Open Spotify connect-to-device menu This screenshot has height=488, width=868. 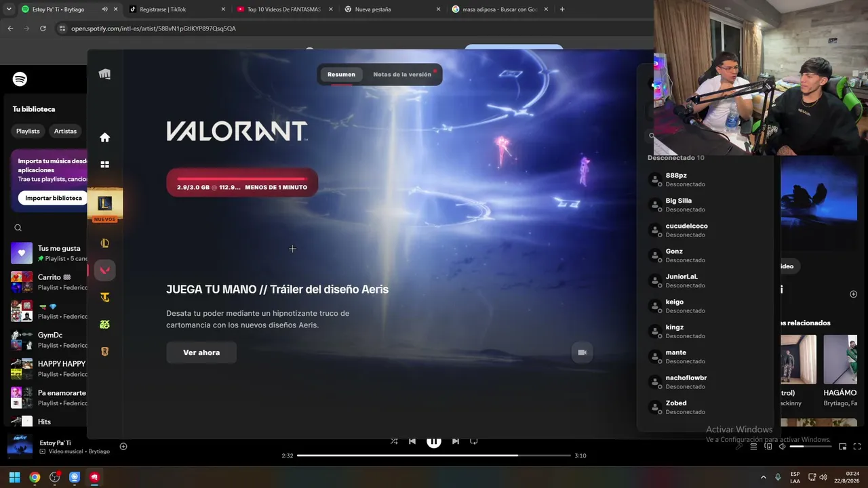(x=768, y=447)
